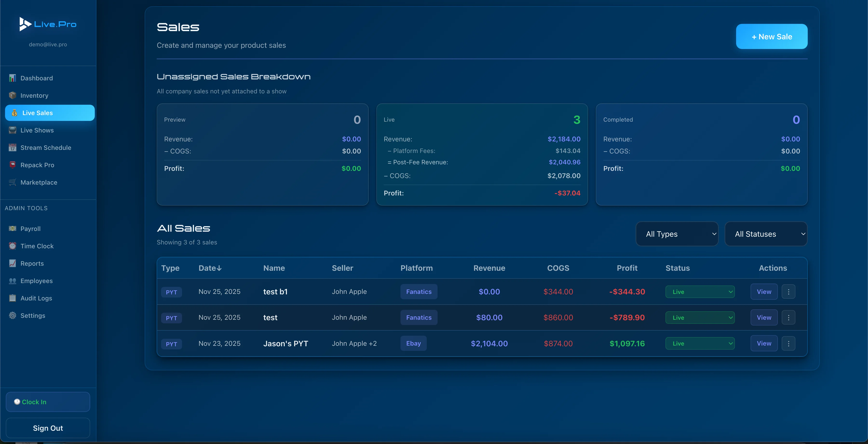Click the Marketplace cart icon
Screen dimensions: 868x444
(13, 182)
